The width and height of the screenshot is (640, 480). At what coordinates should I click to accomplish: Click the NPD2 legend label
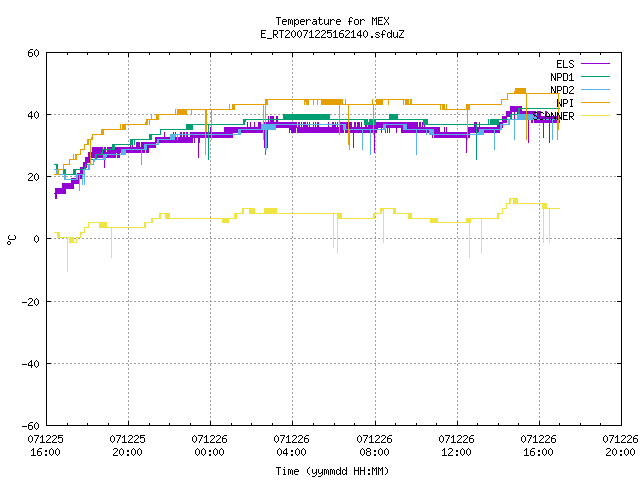coord(562,90)
